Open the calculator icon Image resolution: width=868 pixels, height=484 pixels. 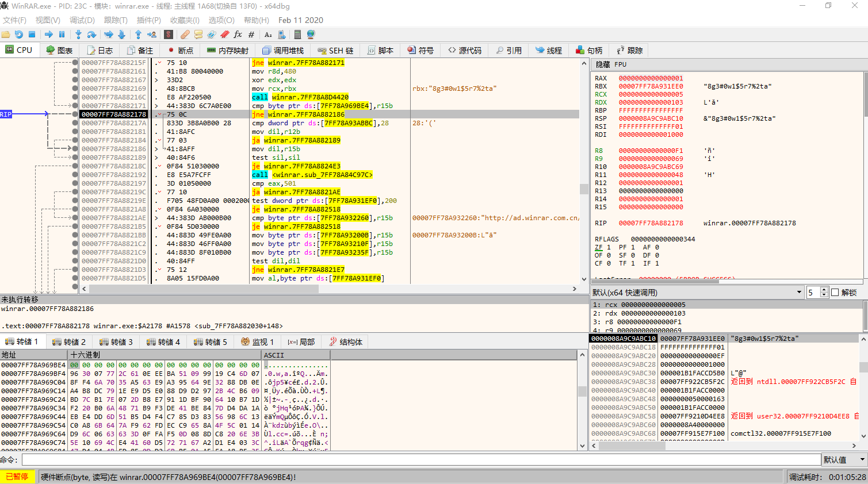point(297,34)
